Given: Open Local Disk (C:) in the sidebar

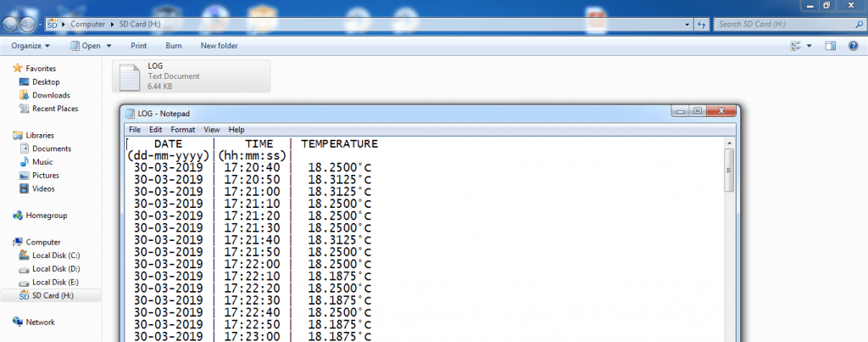Looking at the screenshot, I should click(x=56, y=255).
